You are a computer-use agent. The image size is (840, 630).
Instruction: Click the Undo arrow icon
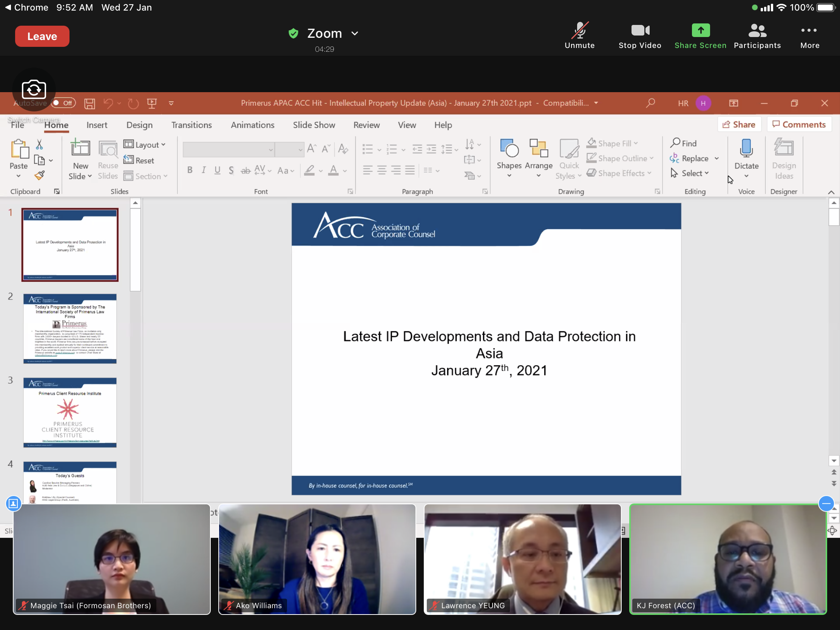tap(109, 103)
